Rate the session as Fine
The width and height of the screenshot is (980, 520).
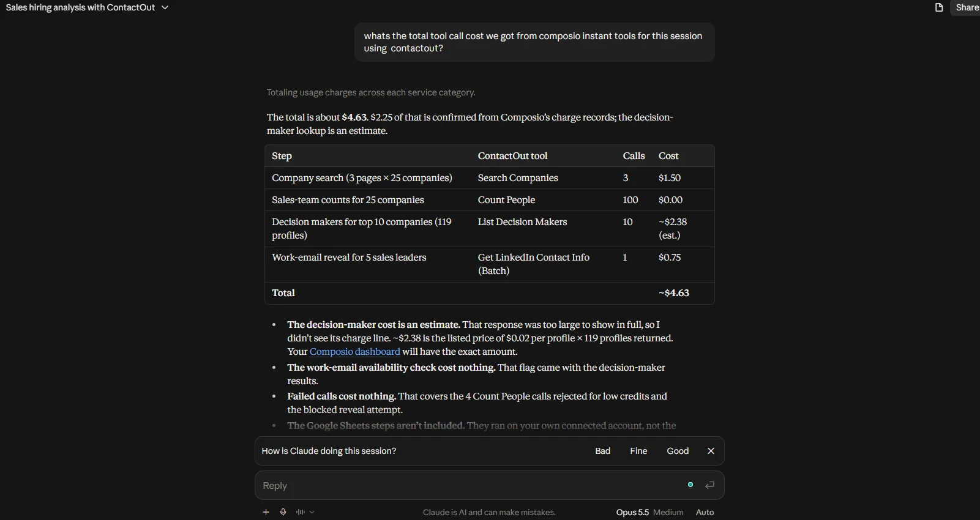tap(638, 451)
